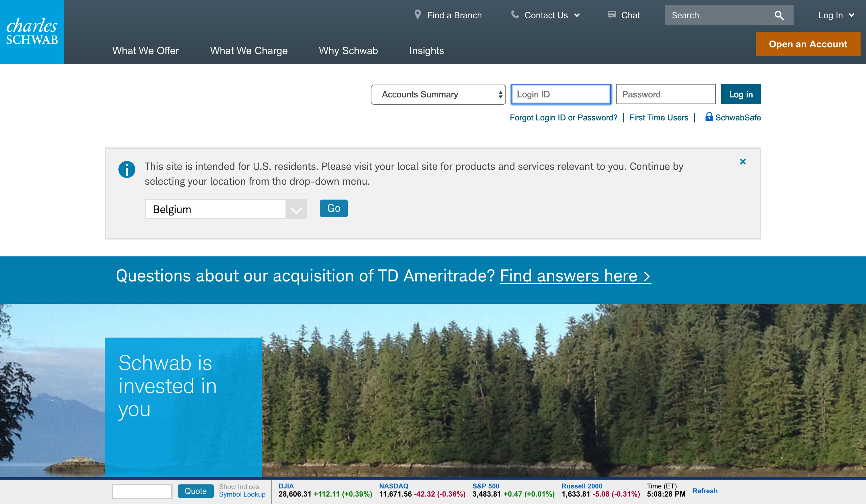Click the Charles Schwab logo
This screenshot has height=504, width=866.
[x=32, y=32]
